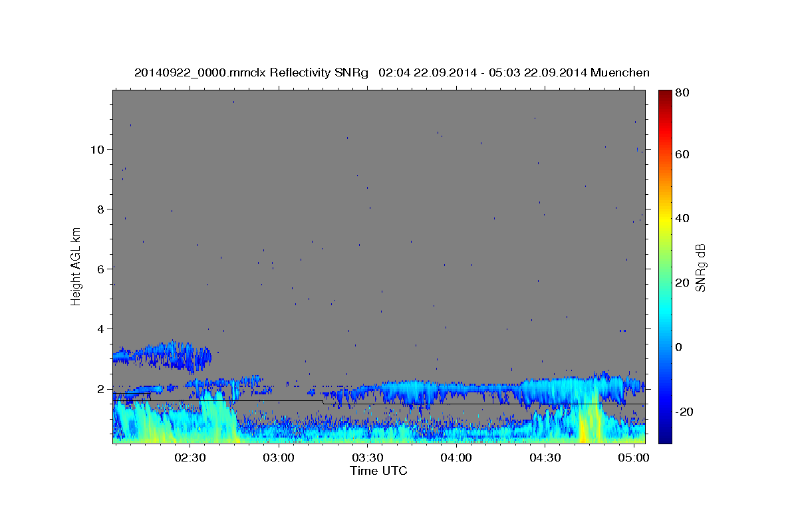The height and width of the screenshot is (532, 798).
Task: Click the 'SNRg dB' colorbar label
Action: [701, 267]
